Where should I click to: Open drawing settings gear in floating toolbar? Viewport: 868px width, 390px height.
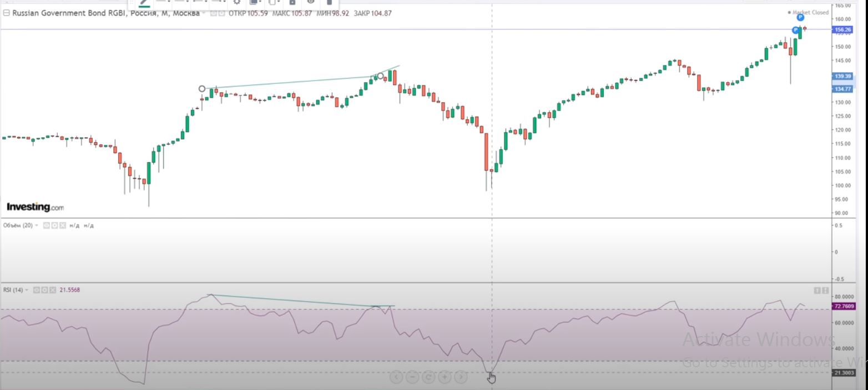236,2
